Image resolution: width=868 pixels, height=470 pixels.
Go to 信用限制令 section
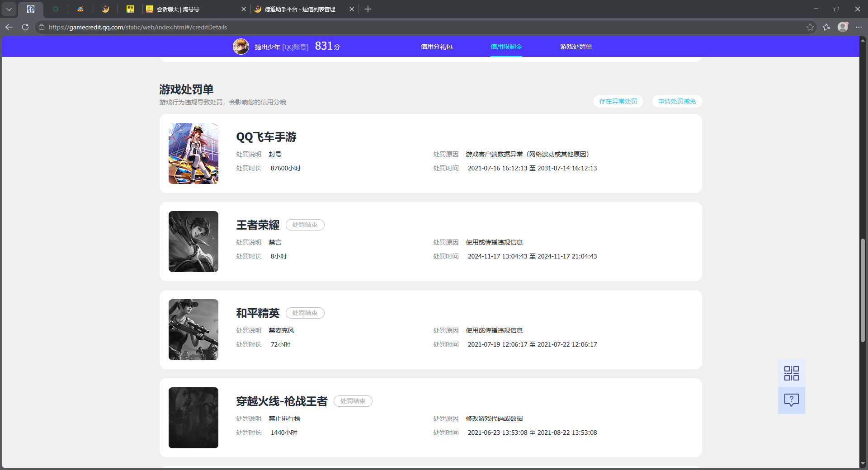coord(506,47)
